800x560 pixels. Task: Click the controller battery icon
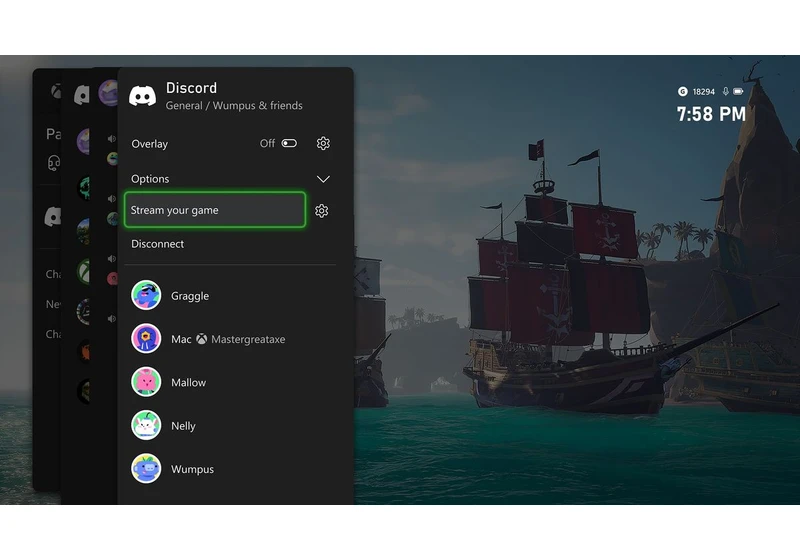pos(738,91)
